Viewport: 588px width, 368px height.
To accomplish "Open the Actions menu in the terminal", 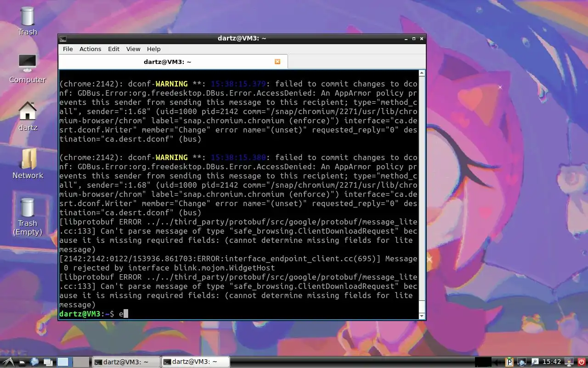I will click(90, 49).
